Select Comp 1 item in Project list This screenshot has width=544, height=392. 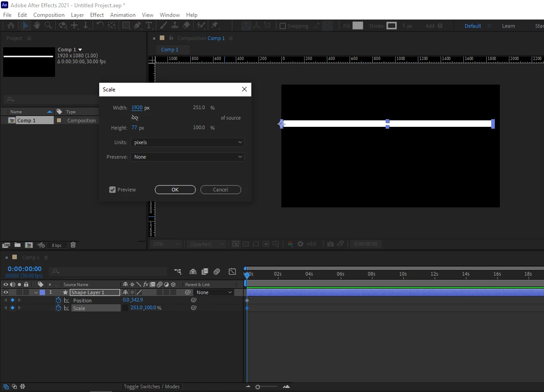pyautogui.click(x=26, y=120)
